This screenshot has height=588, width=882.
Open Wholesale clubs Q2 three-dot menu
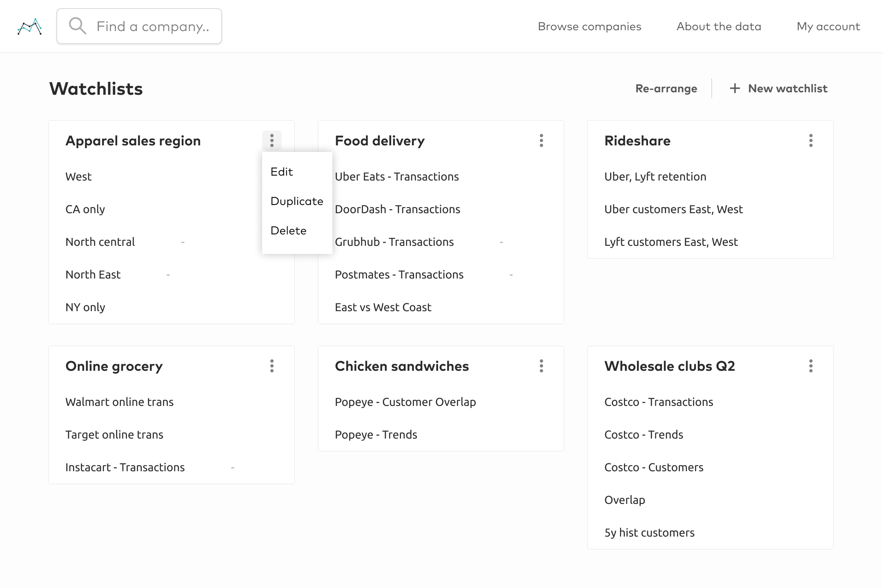point(811,366)
